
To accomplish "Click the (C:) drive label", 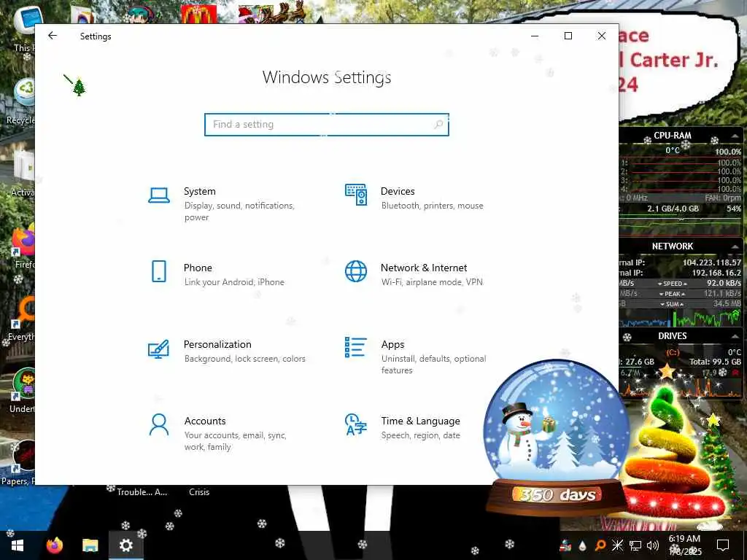I will [x=673, y=352].
